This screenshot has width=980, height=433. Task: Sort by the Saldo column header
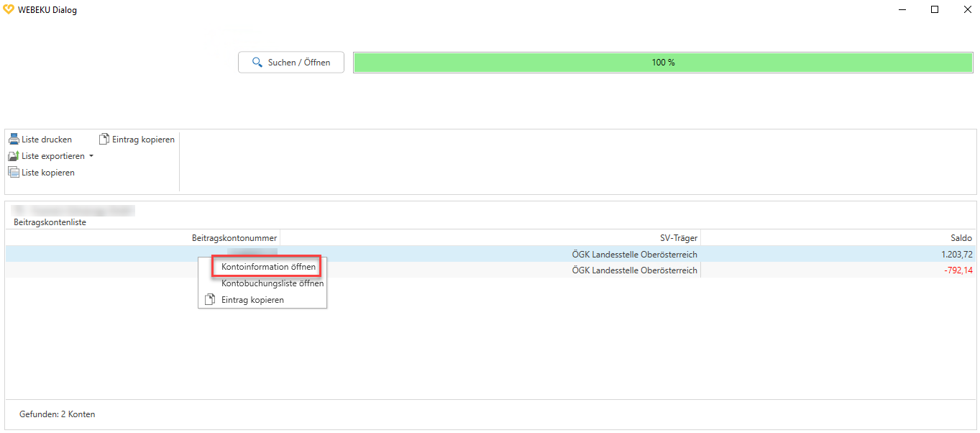pos(960,238)
